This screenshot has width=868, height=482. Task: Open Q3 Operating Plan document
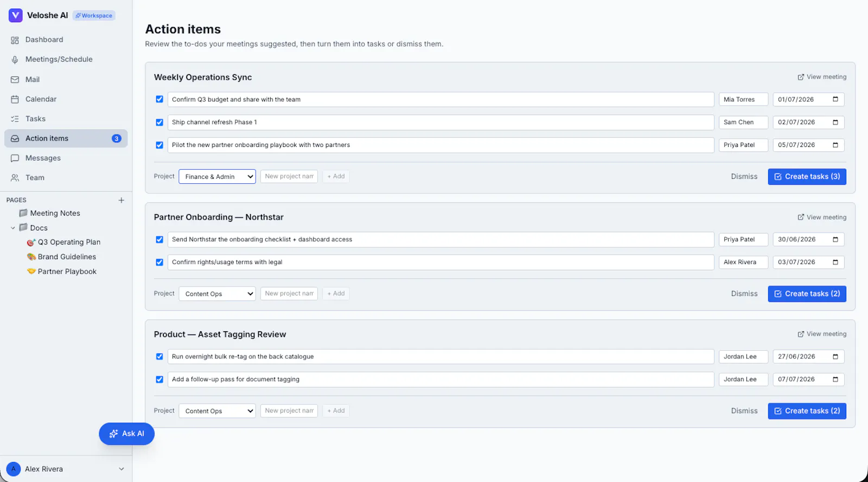coord(69,242)
